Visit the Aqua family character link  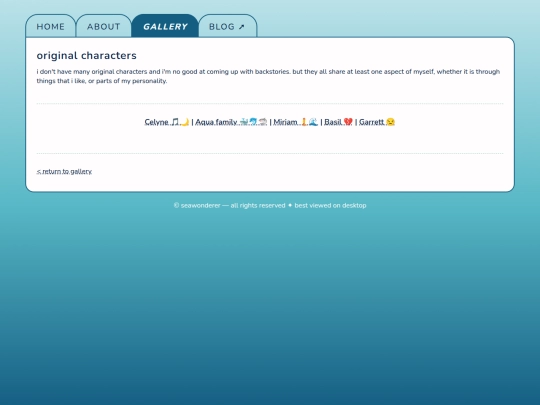(x=231, y=122)
